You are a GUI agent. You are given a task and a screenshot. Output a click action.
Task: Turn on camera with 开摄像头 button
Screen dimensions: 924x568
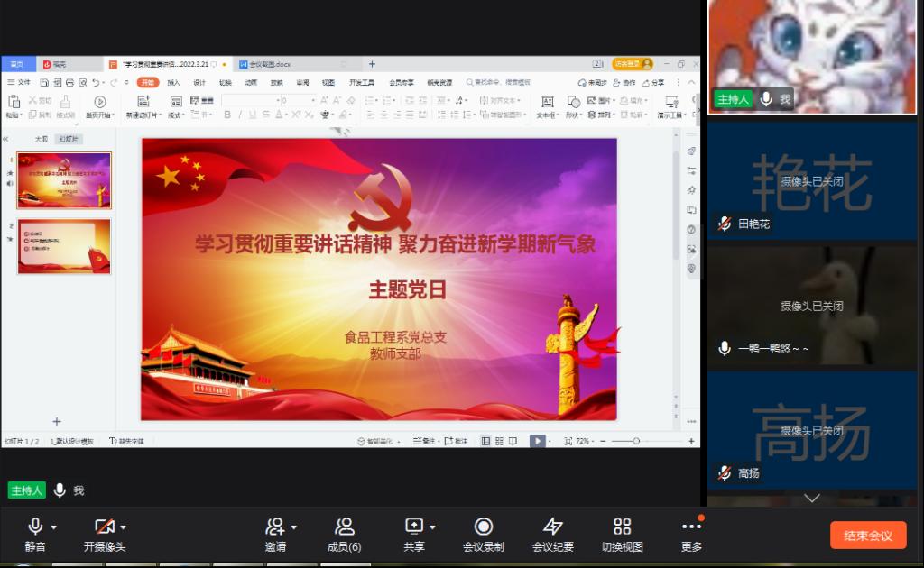105,535
